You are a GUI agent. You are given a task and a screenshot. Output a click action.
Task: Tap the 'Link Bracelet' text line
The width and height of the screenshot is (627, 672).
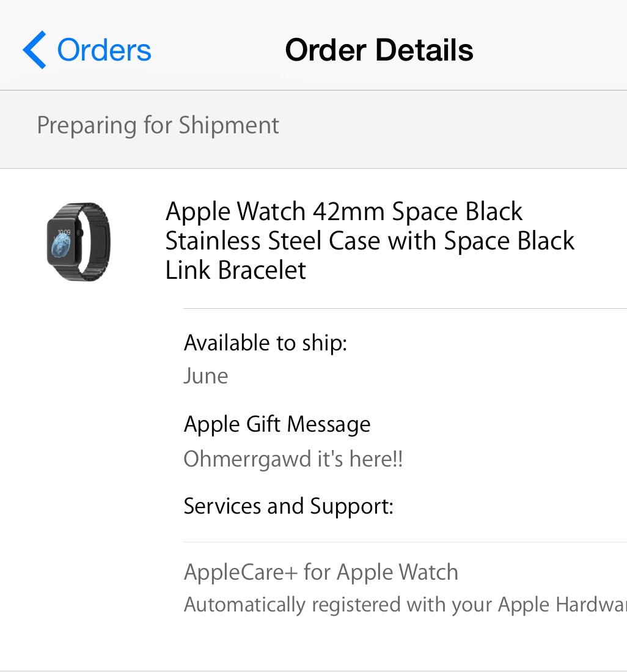pos(236,270)
